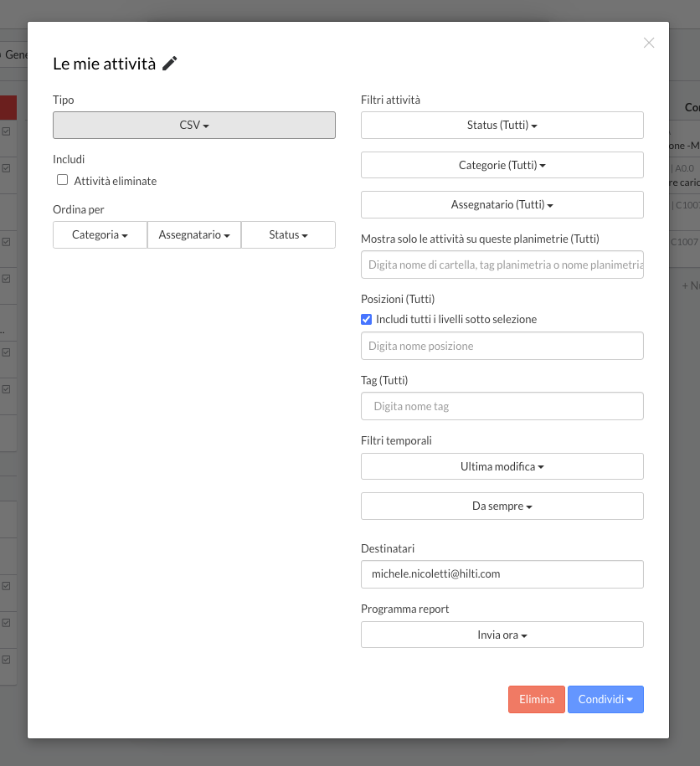Open the Status sort dropdown
Screen dimensions: 700x766
pyautogui.click(x=288, y=235)
